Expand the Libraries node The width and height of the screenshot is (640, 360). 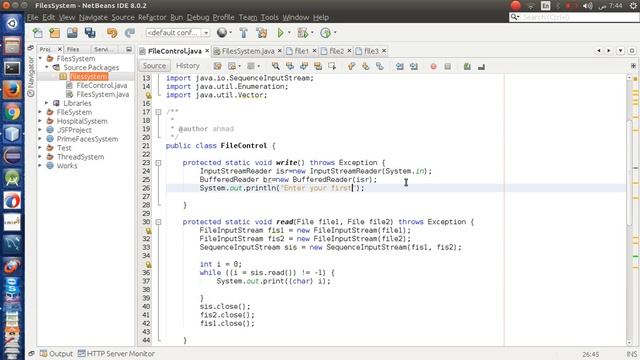point(47,103)
